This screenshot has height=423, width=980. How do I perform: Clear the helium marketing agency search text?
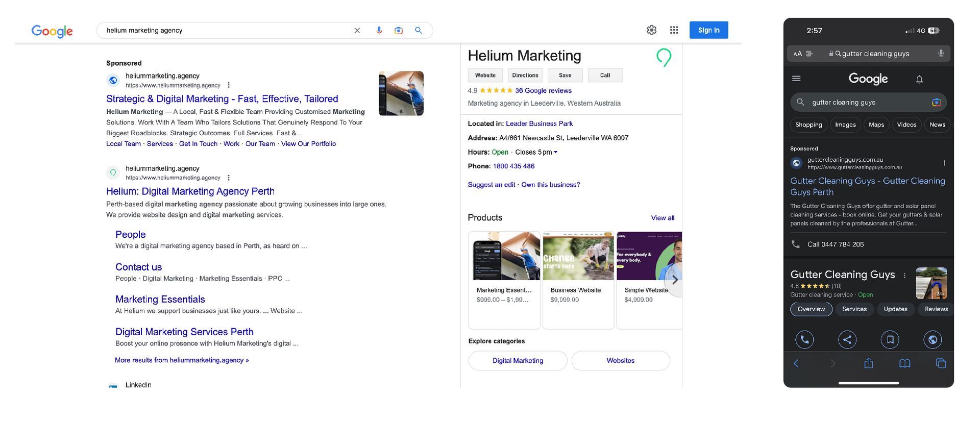pyautogui.click(x=357, y=31)
